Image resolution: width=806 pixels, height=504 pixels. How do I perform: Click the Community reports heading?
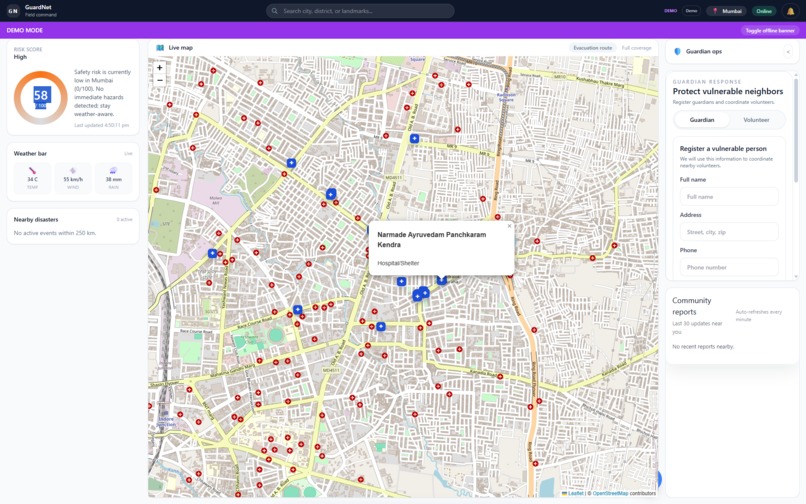point(691,306)
